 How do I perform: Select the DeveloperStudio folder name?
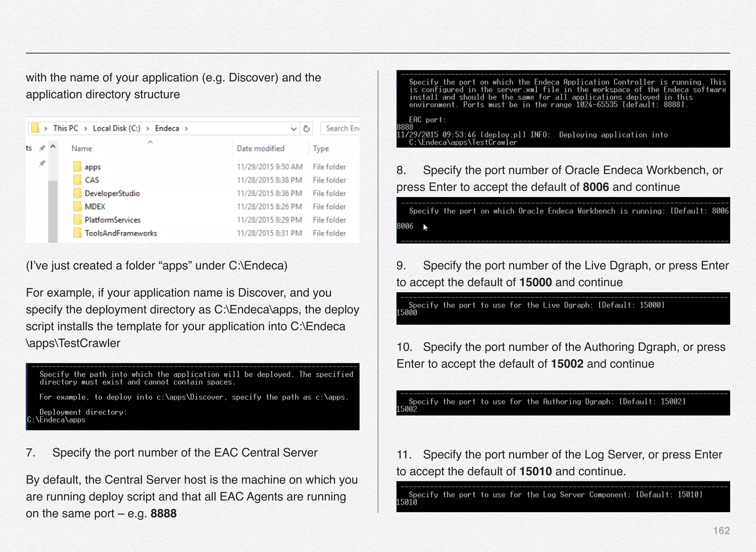[112, 193]
